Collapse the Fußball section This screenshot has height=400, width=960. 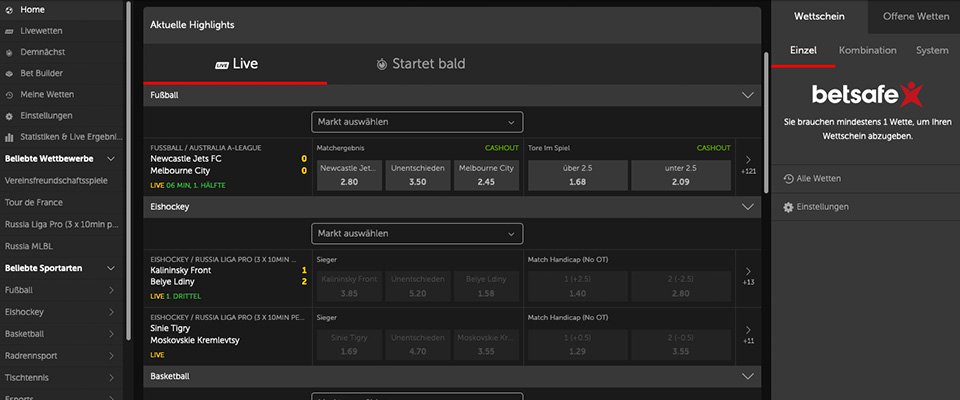click(x=748, y=96)
